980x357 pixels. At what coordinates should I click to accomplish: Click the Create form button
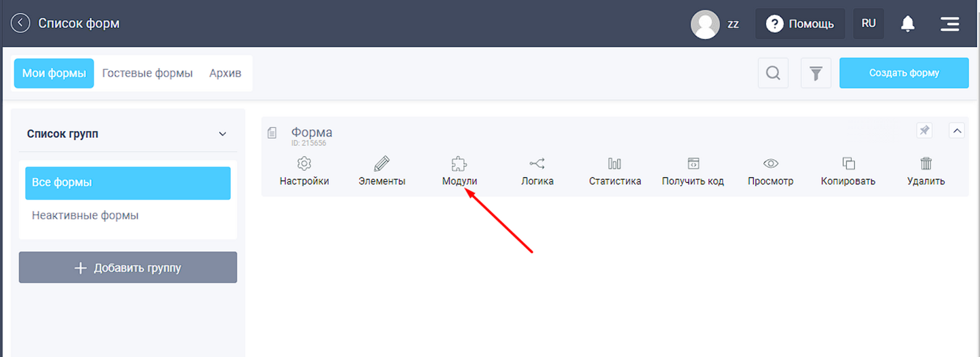903,73
